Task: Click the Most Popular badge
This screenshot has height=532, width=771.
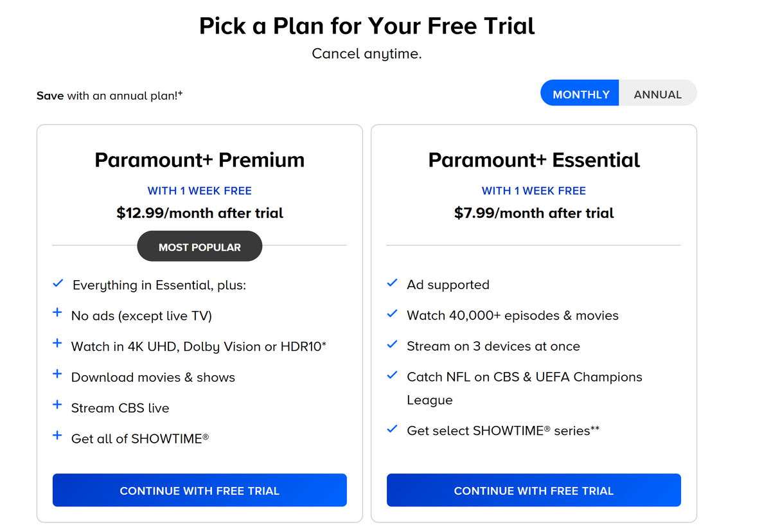Action: pyautogui.click(x=200, y=247)
